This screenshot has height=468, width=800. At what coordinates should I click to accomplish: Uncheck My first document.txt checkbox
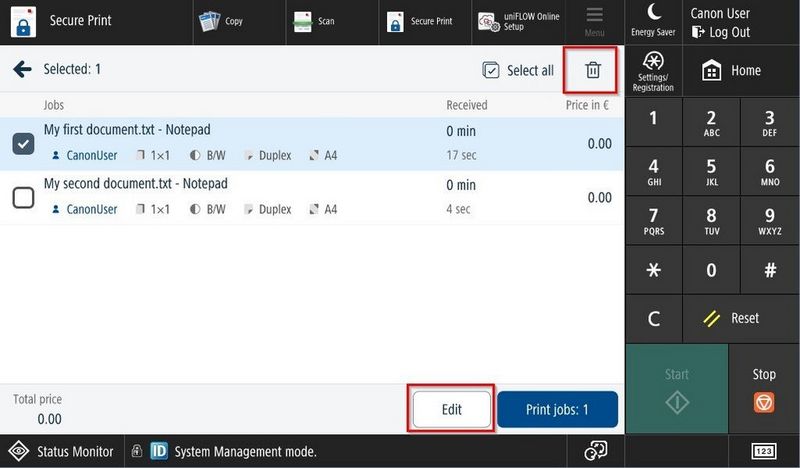(x=23, y=144)
